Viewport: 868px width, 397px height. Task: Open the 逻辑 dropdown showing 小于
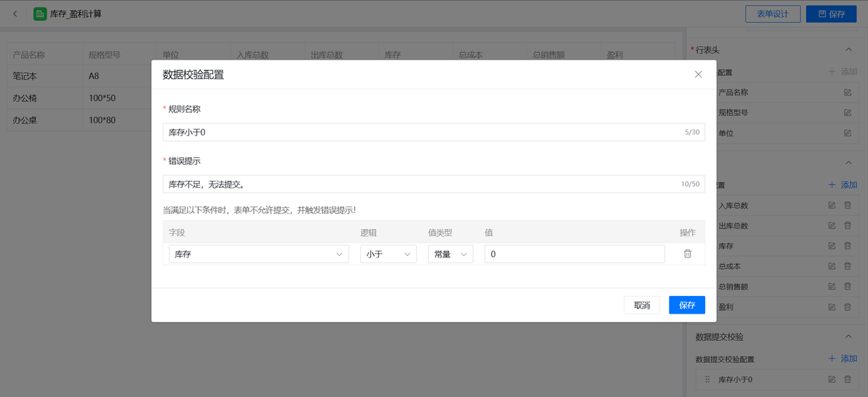tap(388, 254)
